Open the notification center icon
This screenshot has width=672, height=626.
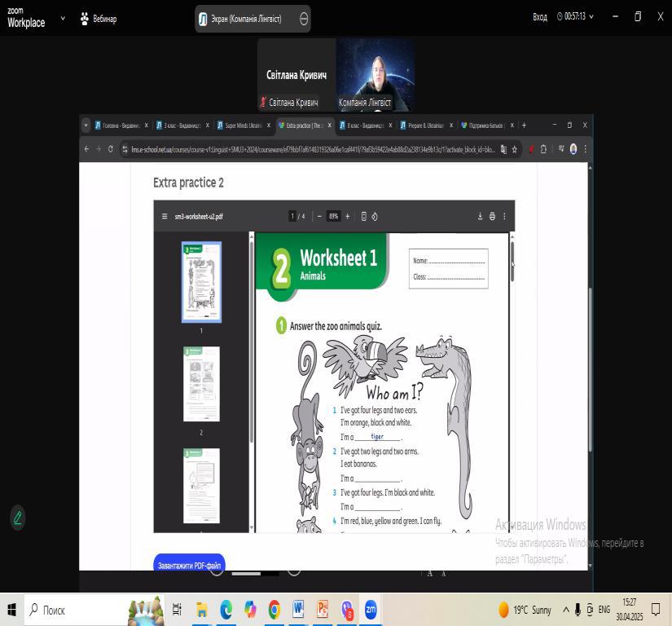tap(655, 609)
